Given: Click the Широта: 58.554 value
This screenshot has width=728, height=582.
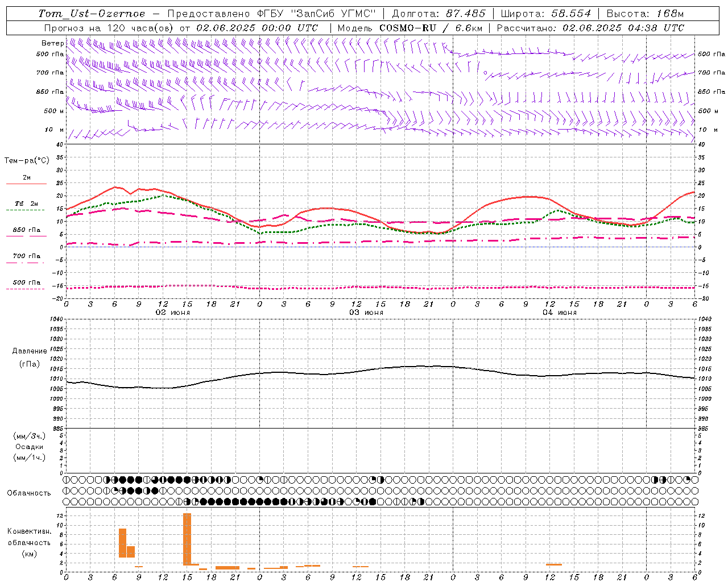Looking at the screenshot, I should pos(545,14).
